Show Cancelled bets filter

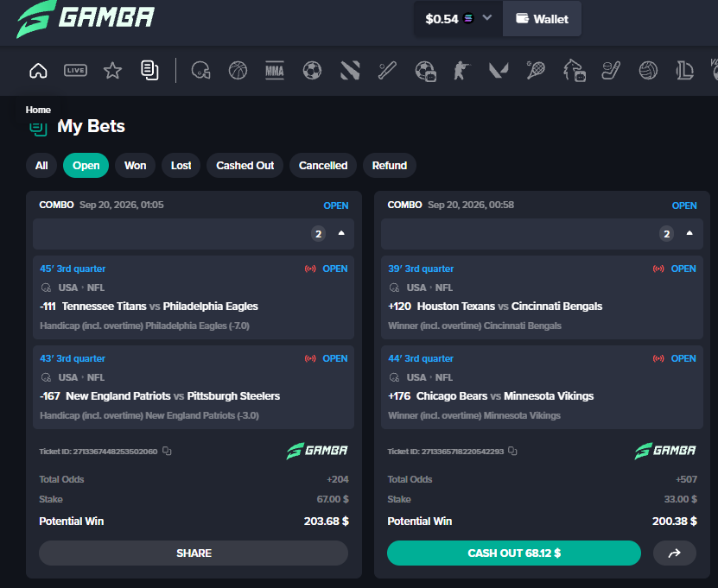coord(323,166)
